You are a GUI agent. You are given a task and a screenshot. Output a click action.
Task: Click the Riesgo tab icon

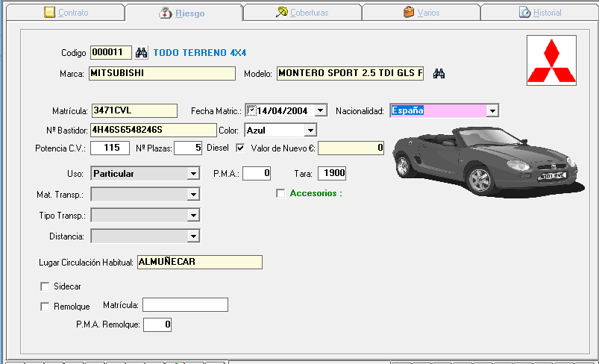166,13
